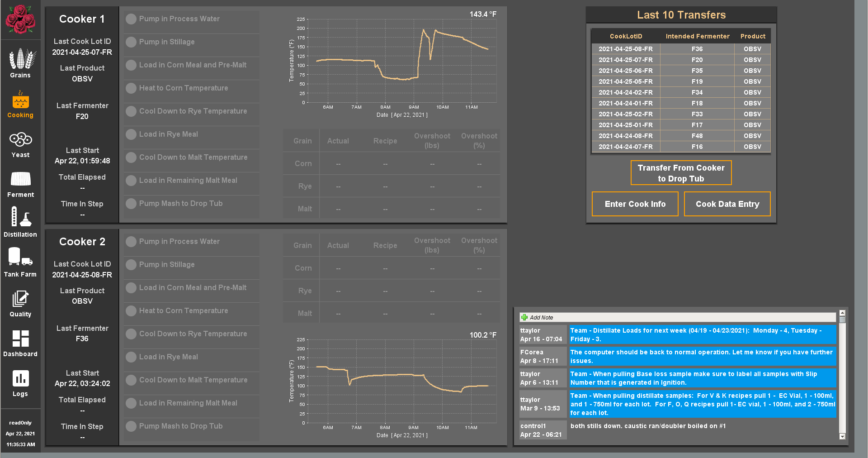Toggle Cooker 1 Heat to Corn Temperature indicator
868x458 pixels.
coord(131,88)
